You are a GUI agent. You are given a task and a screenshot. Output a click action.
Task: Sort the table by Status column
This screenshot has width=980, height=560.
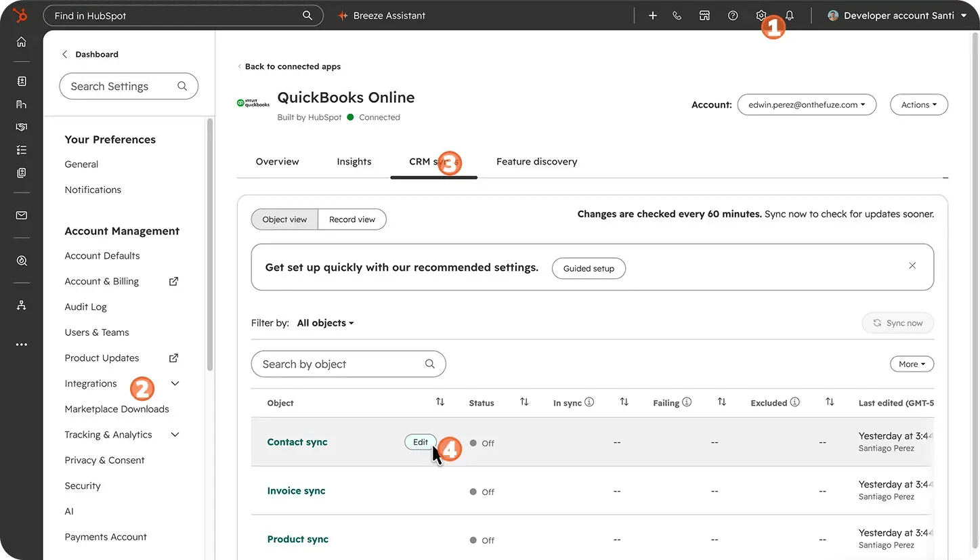click(x=524, y=402)
